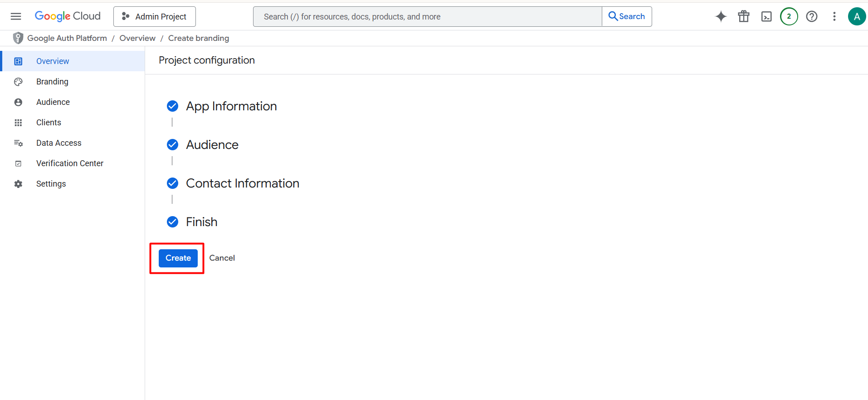Open Verification Center in the sidebar
Screen dimensions: 868x400
pos(73,163)
